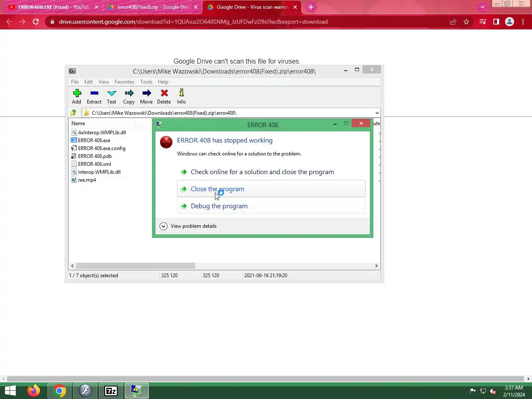Click the 7-Zip taskbar icon
Image resolution: width=532 pixels, height=399 pixels.
click(x=111, y=391)
